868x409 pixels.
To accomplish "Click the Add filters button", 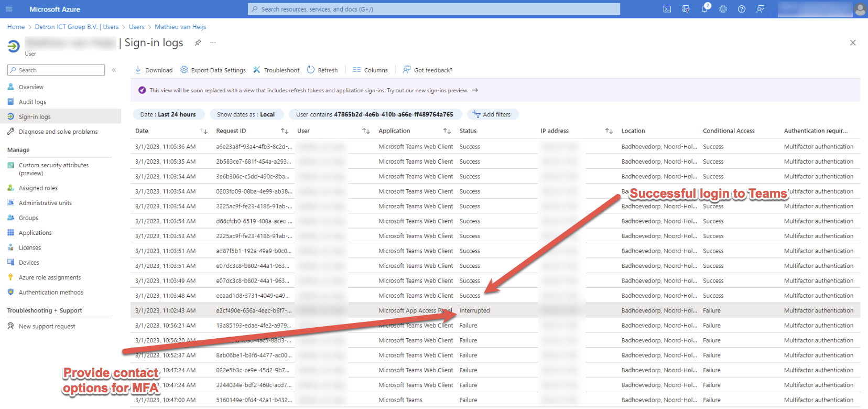I will click(x=492, y=114).
